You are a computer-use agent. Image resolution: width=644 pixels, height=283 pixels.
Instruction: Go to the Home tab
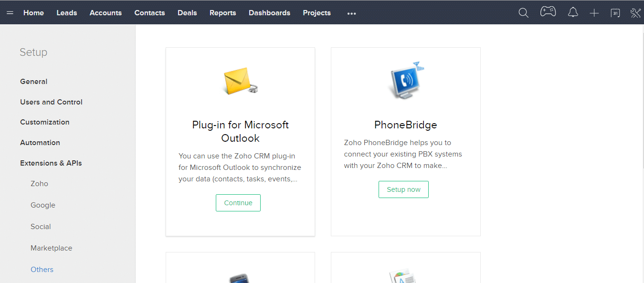pos(33,13)
